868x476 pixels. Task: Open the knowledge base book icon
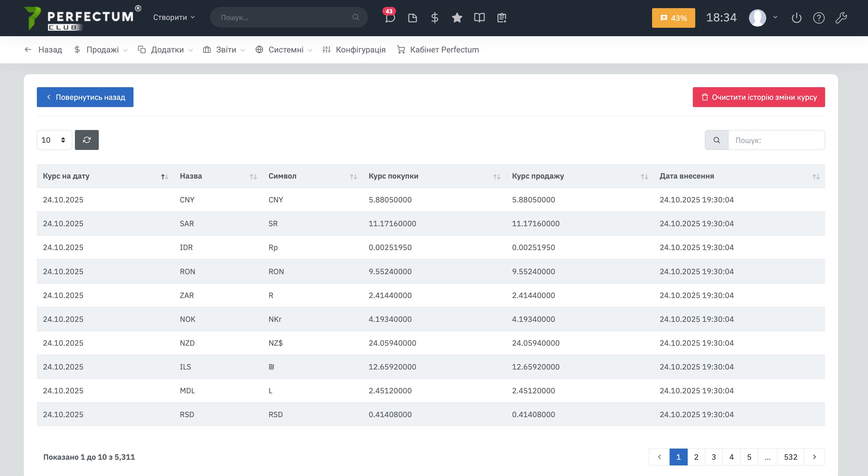[x=479, y=17]
